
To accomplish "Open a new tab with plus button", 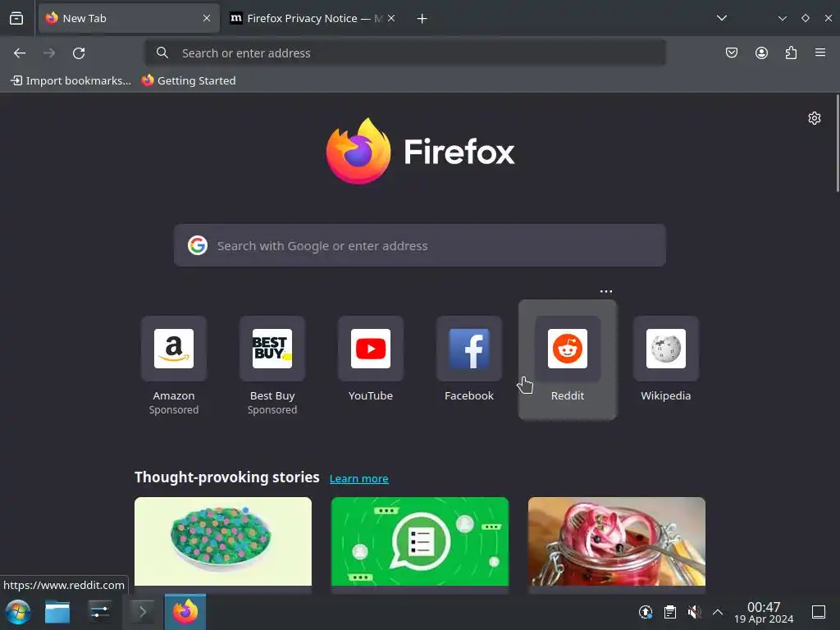I will (422, 19).
